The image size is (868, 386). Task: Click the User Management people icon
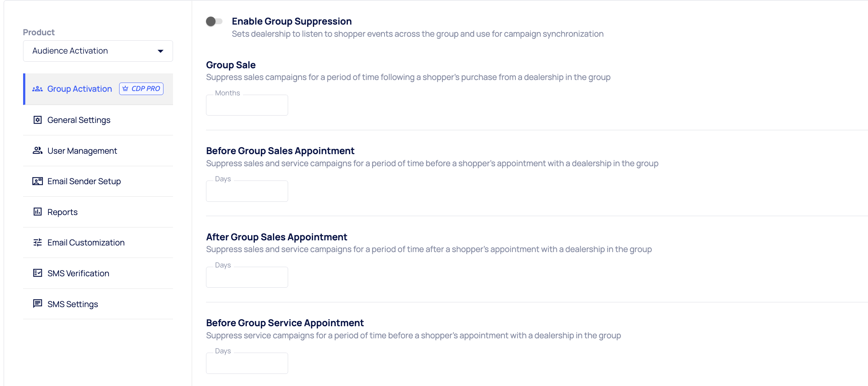tap(37, 150)
